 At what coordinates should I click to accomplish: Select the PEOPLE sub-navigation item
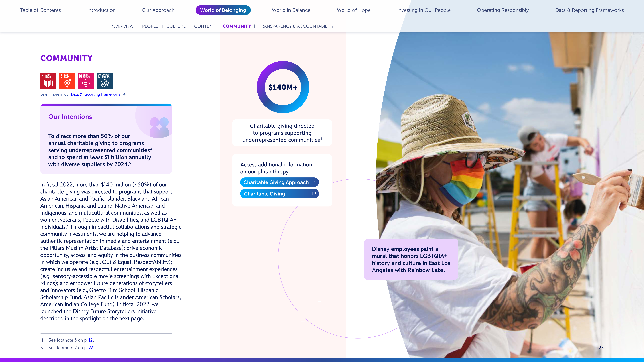coord(150,26)
